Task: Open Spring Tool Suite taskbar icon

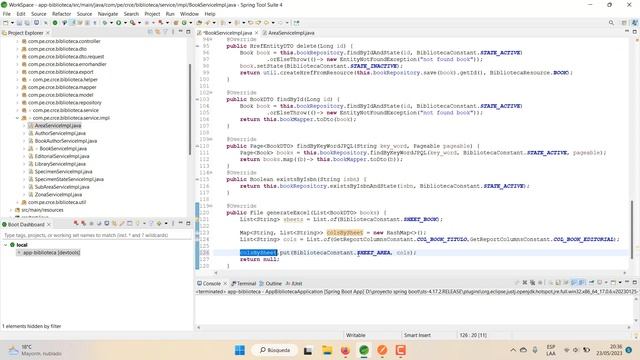Action: coord(364,350)
